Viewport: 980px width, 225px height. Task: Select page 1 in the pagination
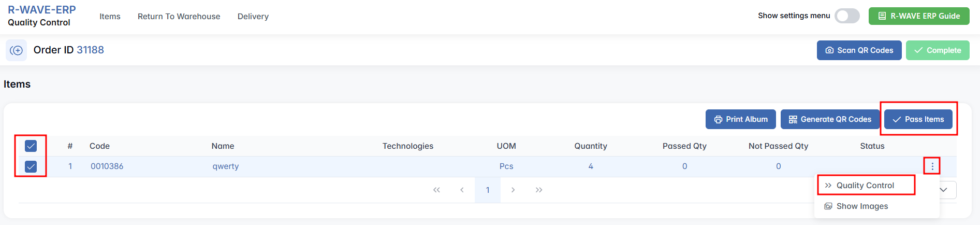(488, 190)
